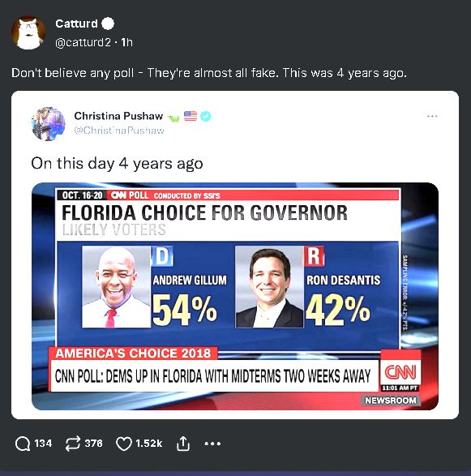Open the CNN poll image in quoted tweet
The width and height of the screenshot is (471, 476).
tap(235, 296)
